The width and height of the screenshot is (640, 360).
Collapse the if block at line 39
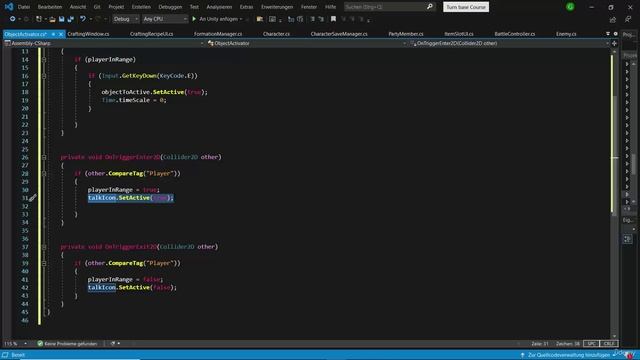44,263
